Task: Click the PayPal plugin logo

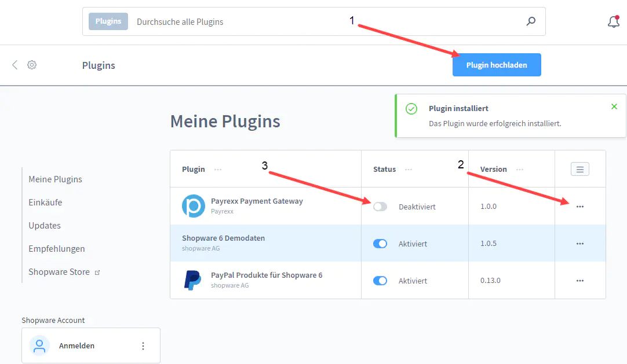Action: tap(193, 280)
